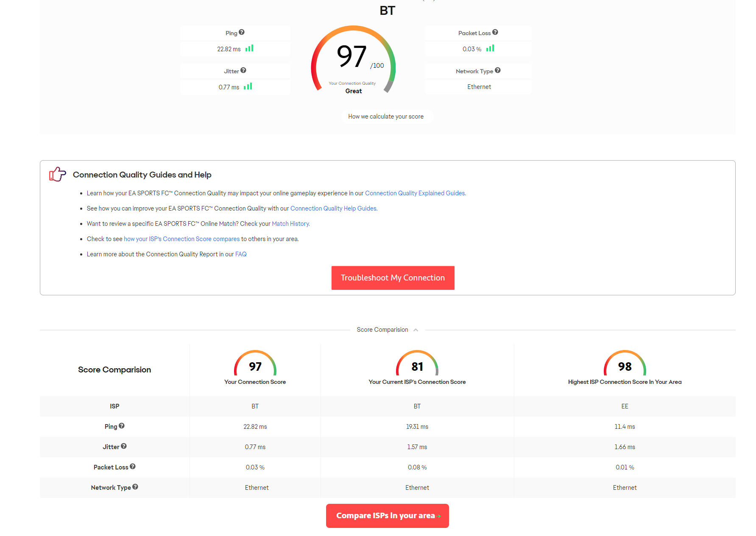Click the green signal bars beside Ping value

[249, 48]
